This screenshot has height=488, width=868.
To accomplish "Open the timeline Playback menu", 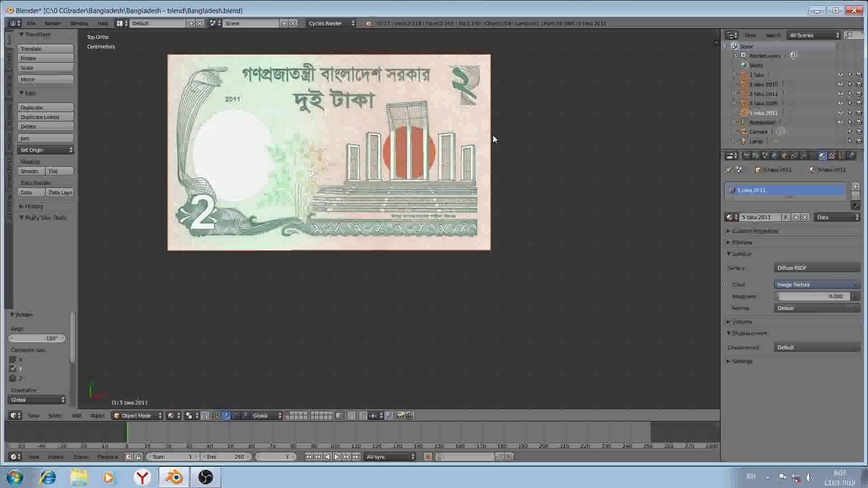I will point(108,457).
